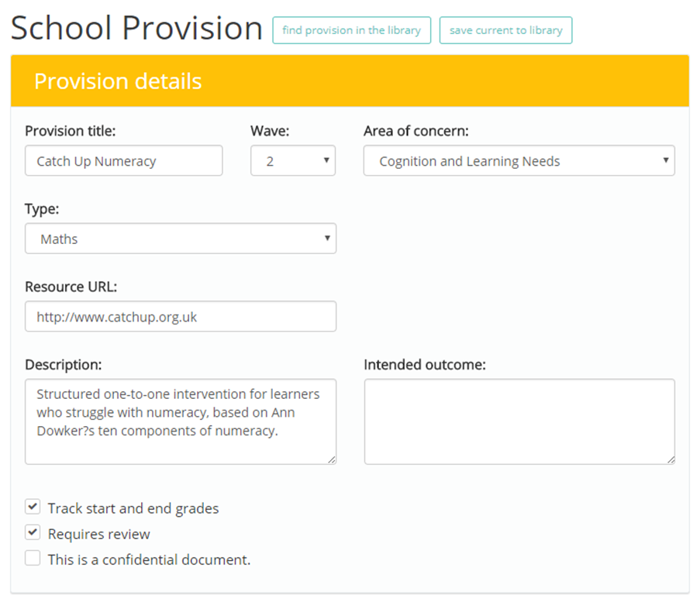
Task: Open the Area of concern selector
Action: click(519, 160)
